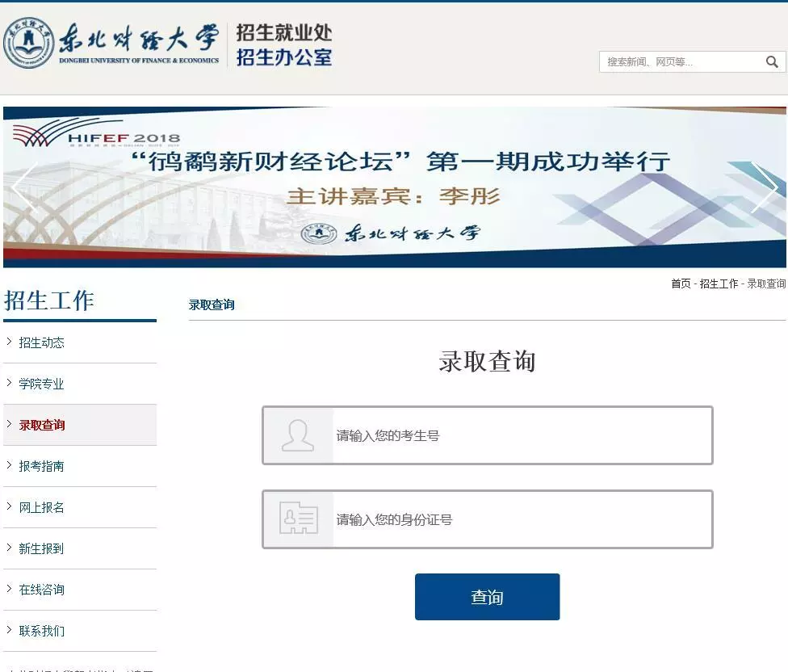Select 新生报到 in the left navigation

click(40, 548)
